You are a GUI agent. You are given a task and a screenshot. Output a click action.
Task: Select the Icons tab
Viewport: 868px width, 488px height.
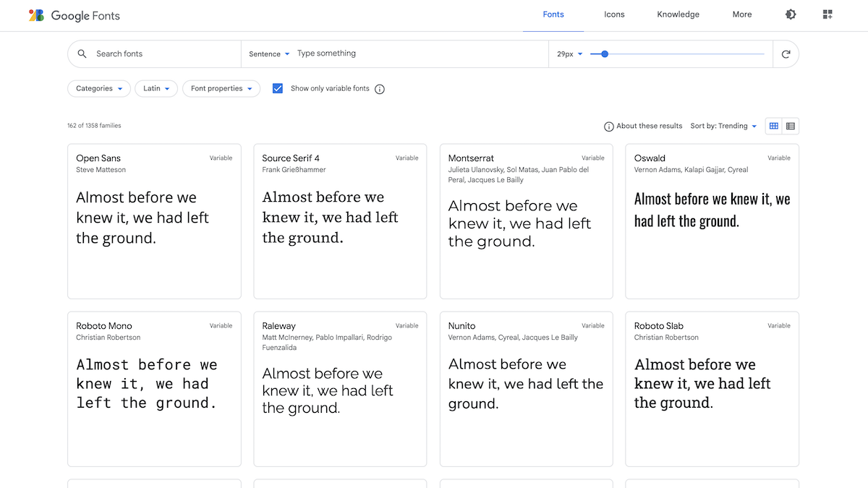pyautogui.click(x=614, y=14)
